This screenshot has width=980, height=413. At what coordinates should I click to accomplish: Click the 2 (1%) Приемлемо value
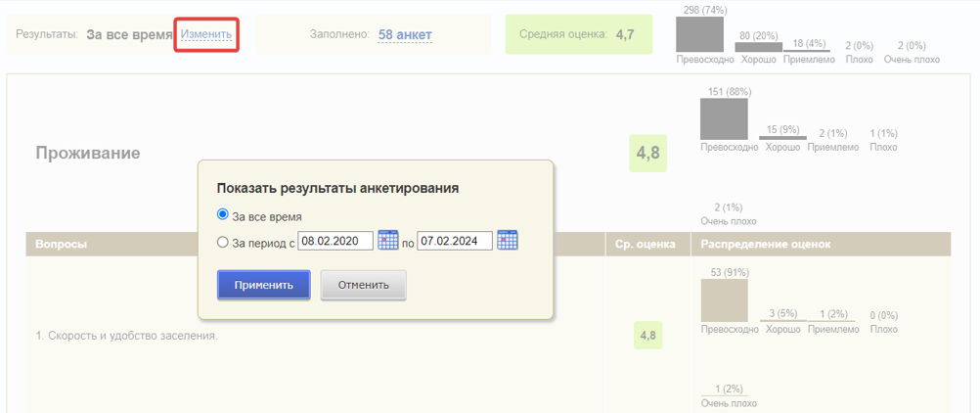832,133
